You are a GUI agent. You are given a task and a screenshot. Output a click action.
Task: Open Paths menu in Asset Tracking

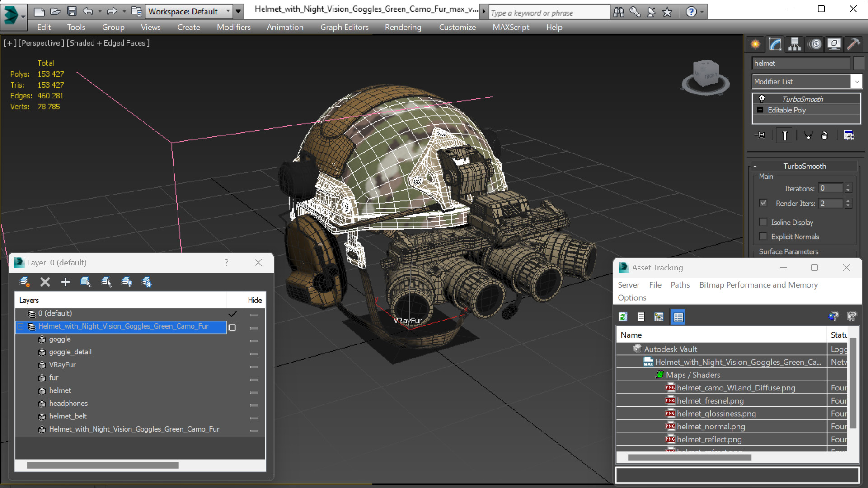click(680, 285)
